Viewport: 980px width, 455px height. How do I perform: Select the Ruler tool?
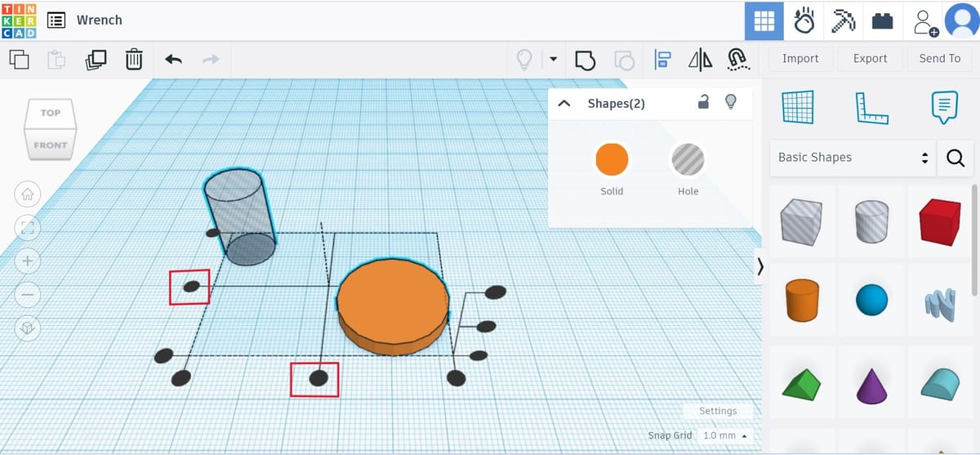tap(871, 108)
